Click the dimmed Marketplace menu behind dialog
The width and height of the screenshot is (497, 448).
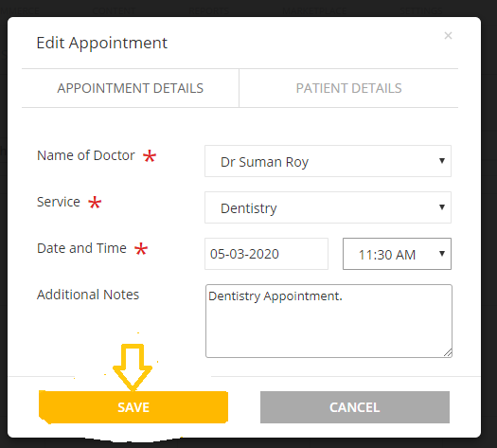pyautogui.click(x=314, y=10)
